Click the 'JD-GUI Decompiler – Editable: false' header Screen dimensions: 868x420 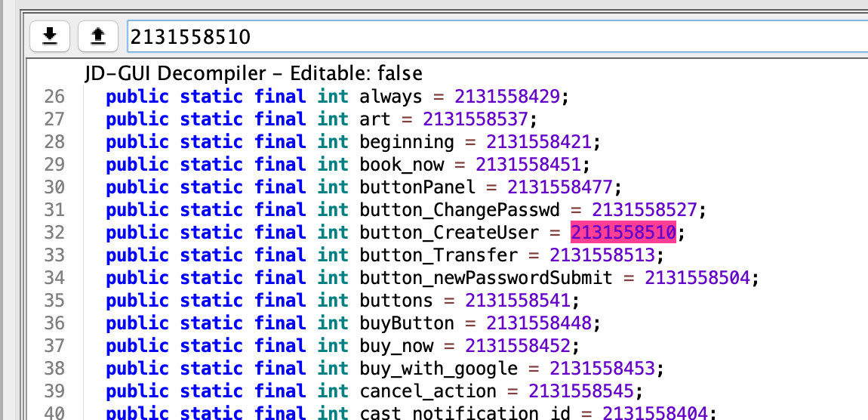click(254, 73)
